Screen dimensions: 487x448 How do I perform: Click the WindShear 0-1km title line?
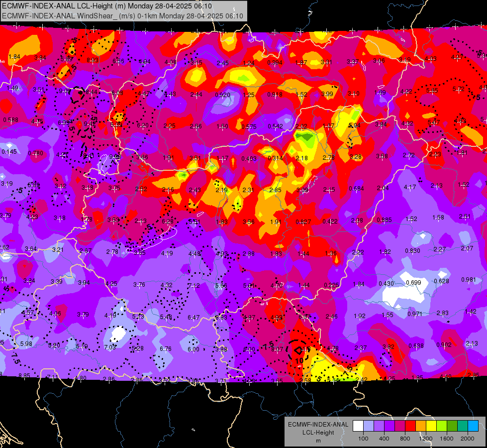(x=122, y=16)
